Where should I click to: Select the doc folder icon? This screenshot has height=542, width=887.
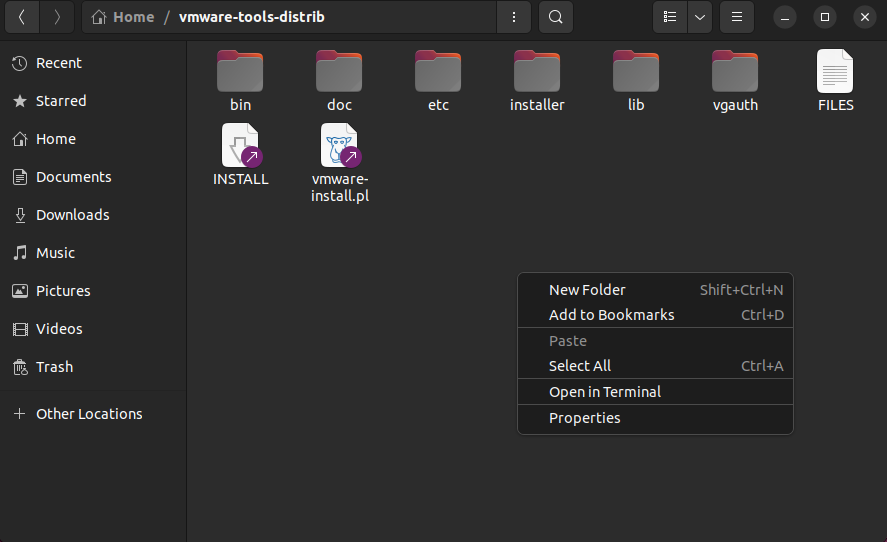pyautogui.click(x=339, y=71)
